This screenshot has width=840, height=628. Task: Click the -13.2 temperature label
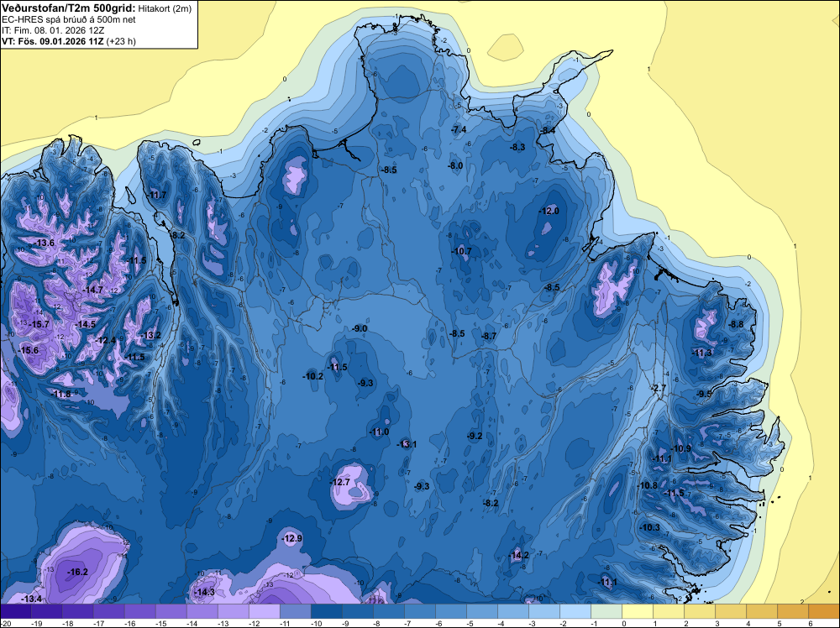pos(150,336)
